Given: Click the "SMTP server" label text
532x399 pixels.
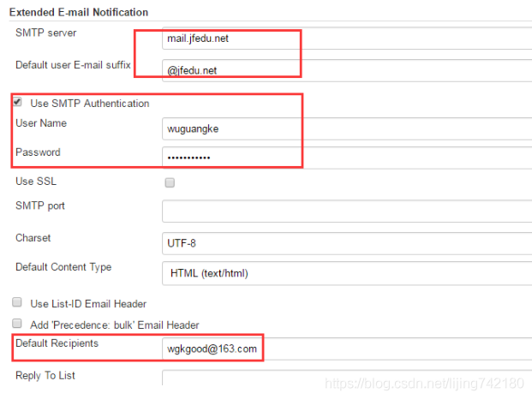Looking at the screenshot, I should click(x=45, y=33).
